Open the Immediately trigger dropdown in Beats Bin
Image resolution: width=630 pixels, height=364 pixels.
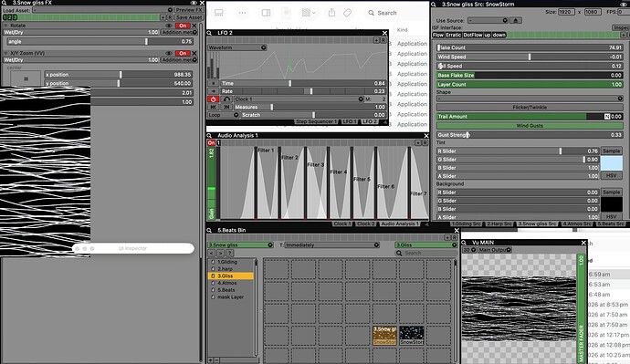tap(331, 245)
